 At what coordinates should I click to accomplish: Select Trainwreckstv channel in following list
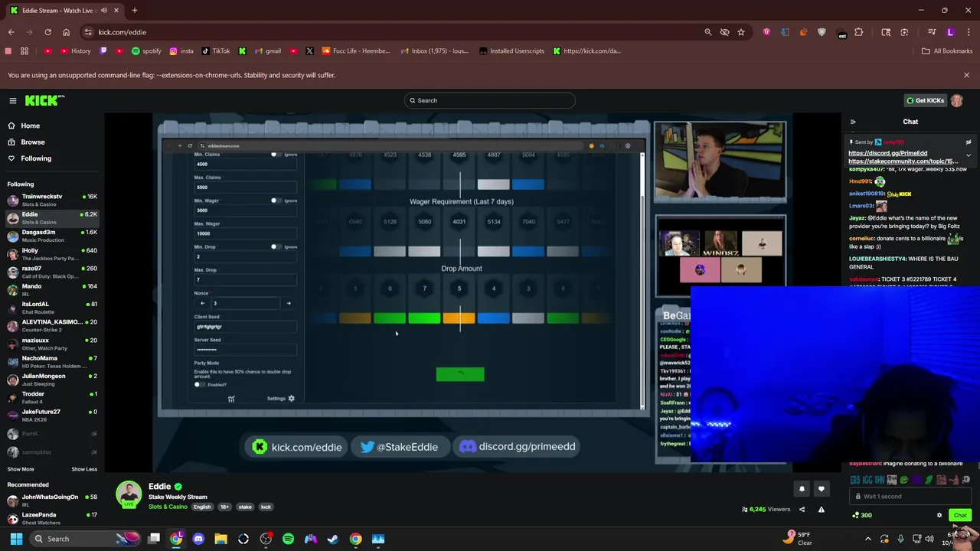point(51,200)
